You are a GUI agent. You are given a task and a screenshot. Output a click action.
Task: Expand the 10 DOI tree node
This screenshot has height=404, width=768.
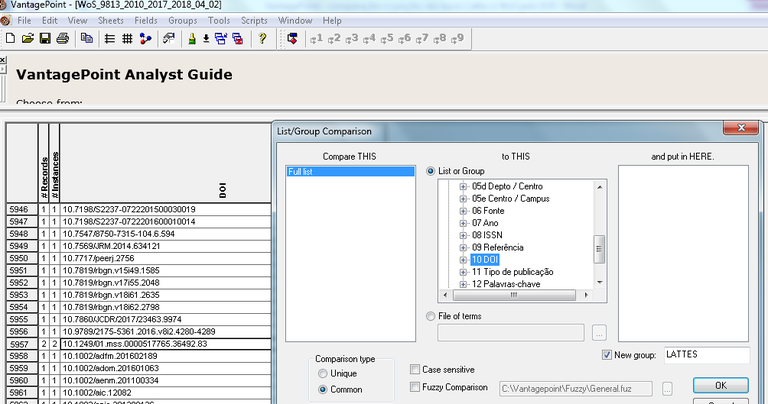click(463, 260)
